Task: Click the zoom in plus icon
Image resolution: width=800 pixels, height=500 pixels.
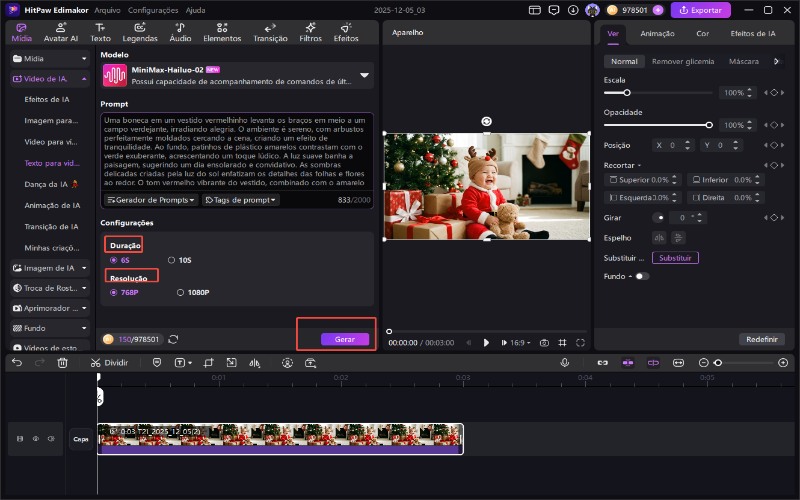Action: [783, 363]
